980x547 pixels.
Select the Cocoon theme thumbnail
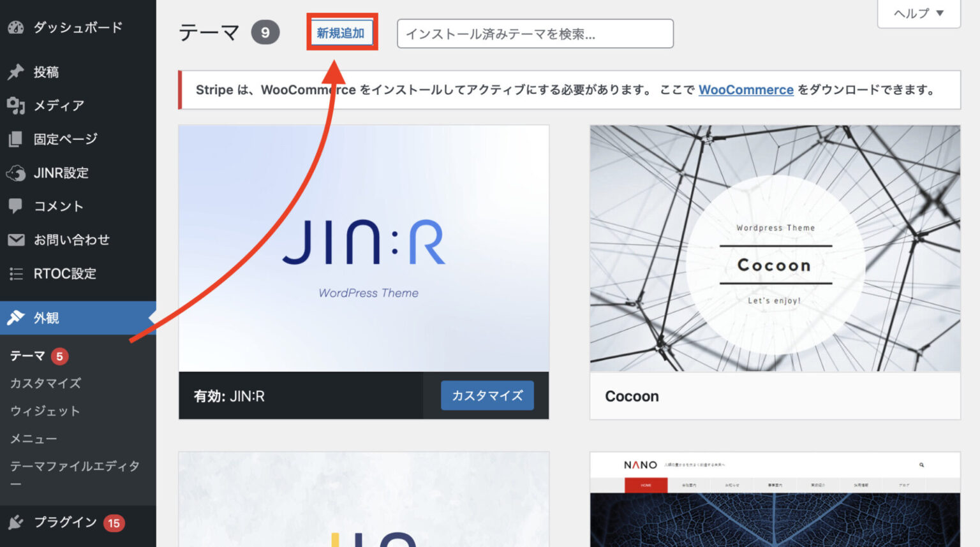775,247
